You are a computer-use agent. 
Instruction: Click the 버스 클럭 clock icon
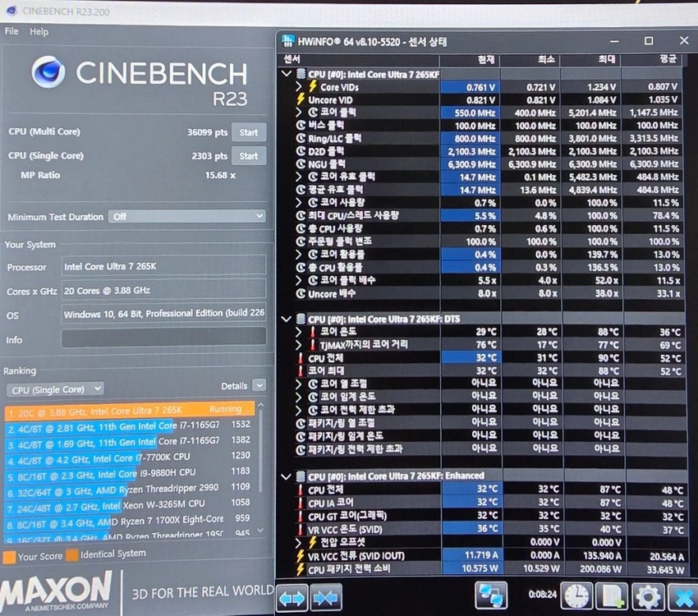(301, 126)
